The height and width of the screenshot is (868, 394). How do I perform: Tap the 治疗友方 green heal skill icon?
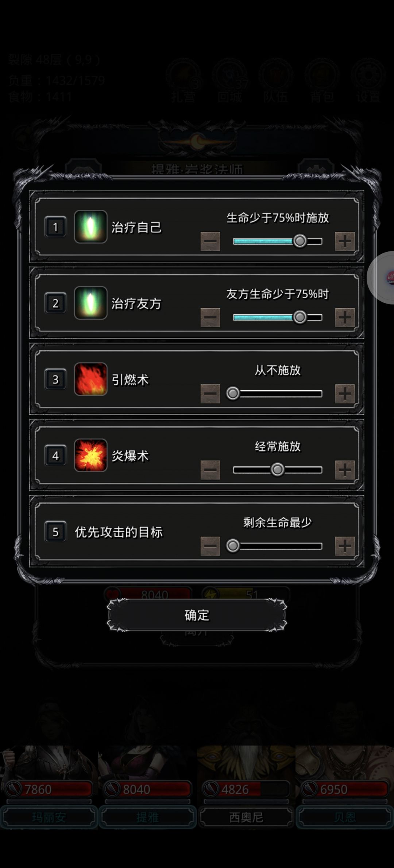pos(90,303)
